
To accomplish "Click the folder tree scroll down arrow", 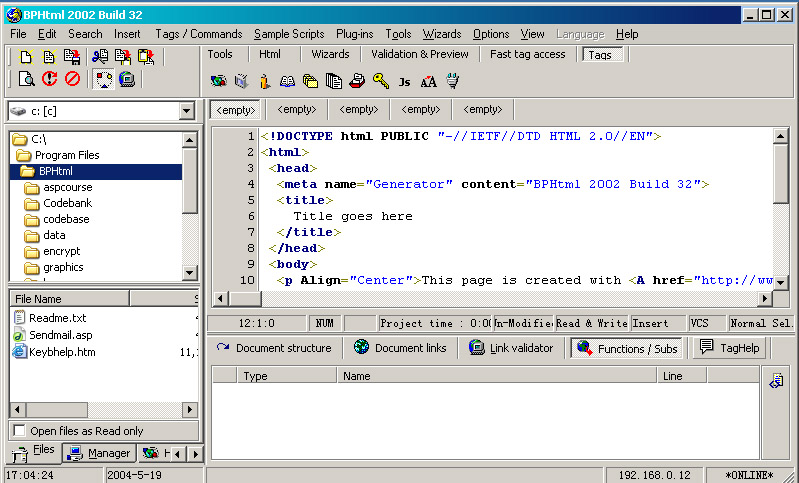I will (x=190, y=273).
